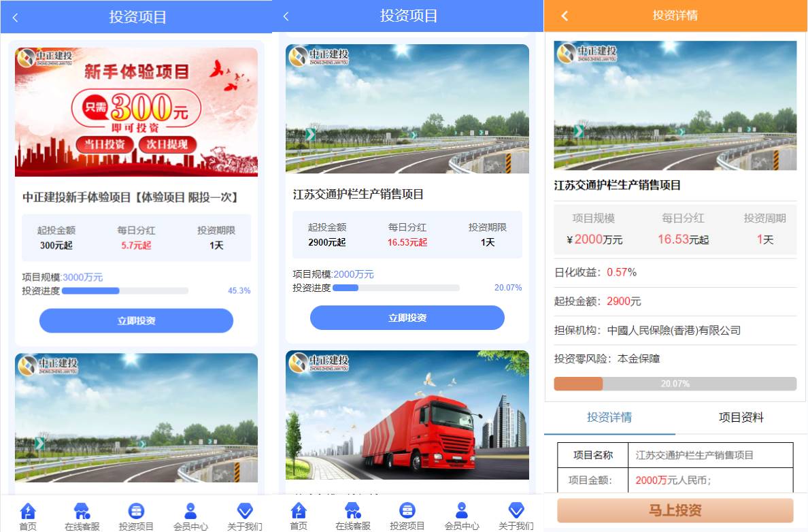Open 在线客服 support icon in left screen's bottom bar
The image size is (808, 532).
tap(82, 512)
